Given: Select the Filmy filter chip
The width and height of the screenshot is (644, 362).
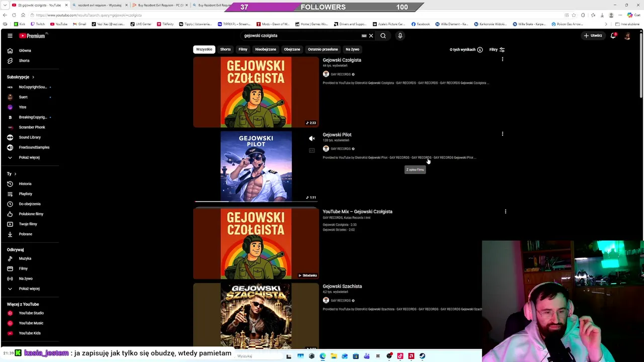Looking at the screenshot, I should click(243, 49).
